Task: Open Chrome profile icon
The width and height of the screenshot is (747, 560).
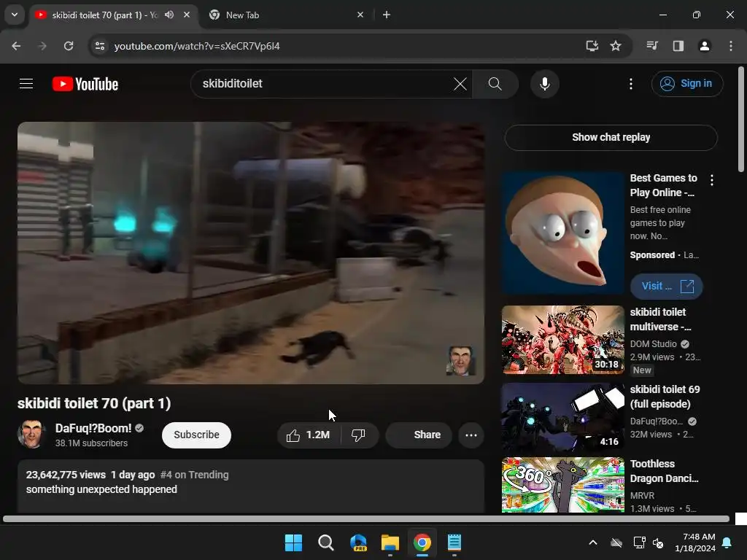Action: [x=705, y=46]
